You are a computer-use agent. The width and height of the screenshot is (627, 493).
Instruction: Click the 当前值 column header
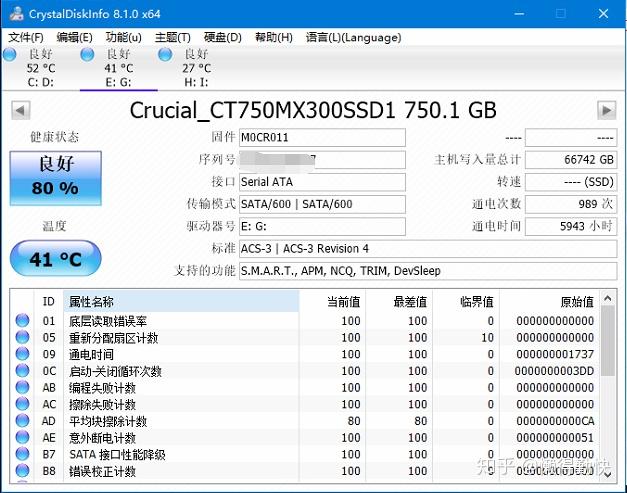tap(332, 301)
